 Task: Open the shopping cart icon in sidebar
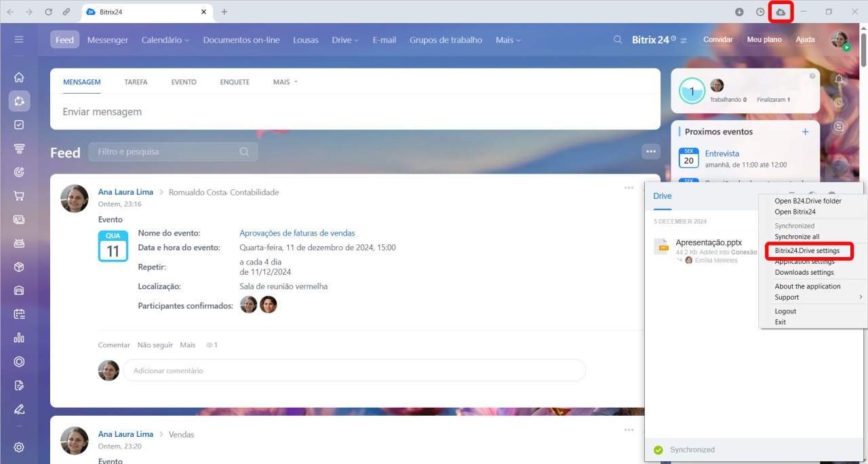pos(19,196)
